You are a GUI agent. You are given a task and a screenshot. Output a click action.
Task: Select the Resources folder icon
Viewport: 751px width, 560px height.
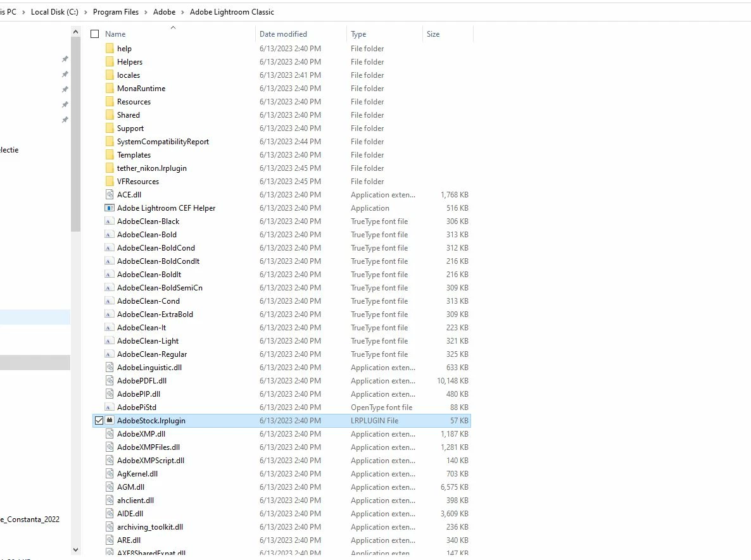(x=110, y=101)
